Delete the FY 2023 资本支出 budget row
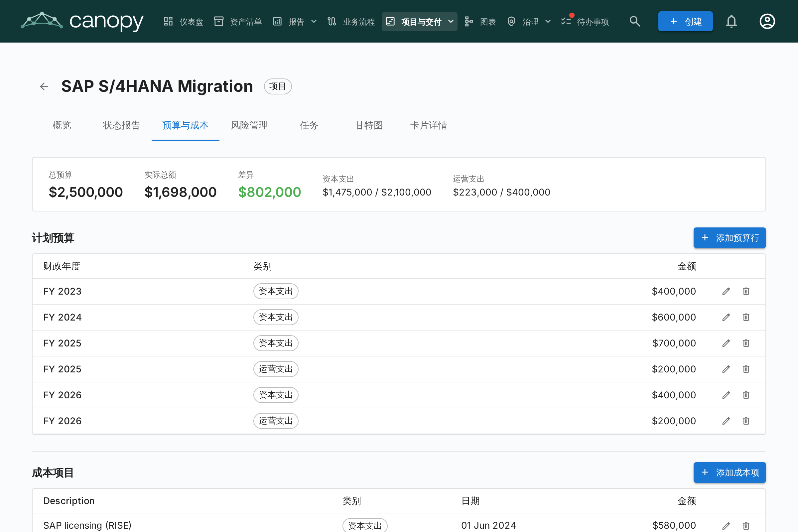 point(746,292)
